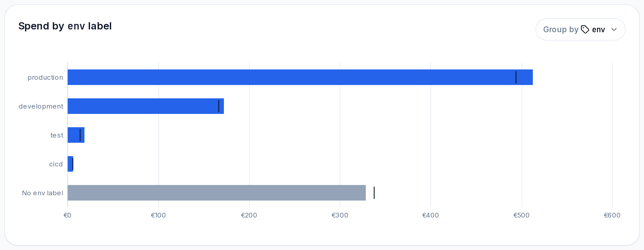Click the No env label text
644x250 pixels.
coord(43,193)
